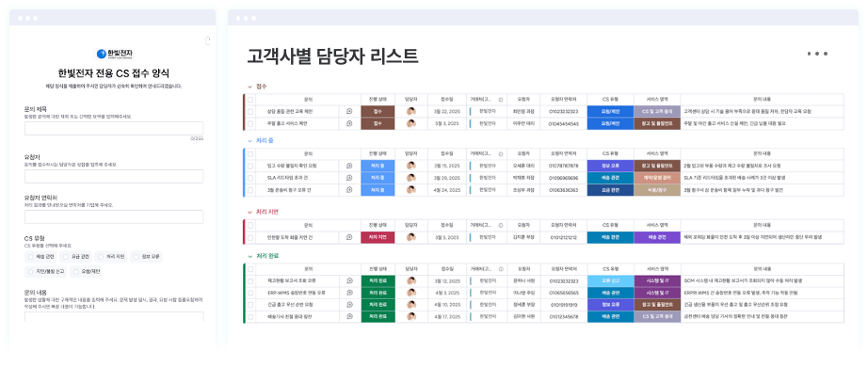Screen dimensions: 868x367
Task: Select the 처리 지연 CS type option in the form
Action: click(x=111, y=257)
